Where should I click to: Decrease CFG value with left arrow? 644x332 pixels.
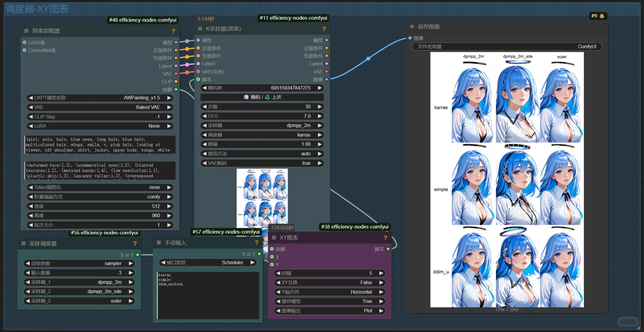204,116
